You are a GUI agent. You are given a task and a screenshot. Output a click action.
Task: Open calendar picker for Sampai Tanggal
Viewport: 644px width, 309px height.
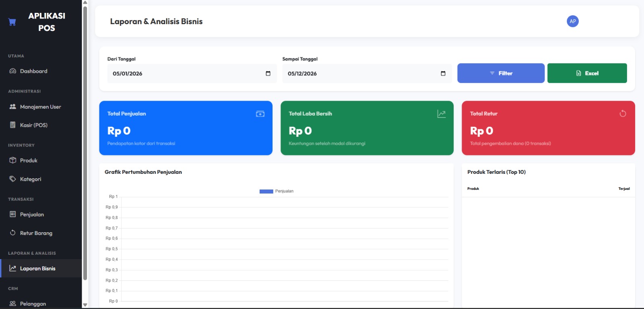pos(443,73)
